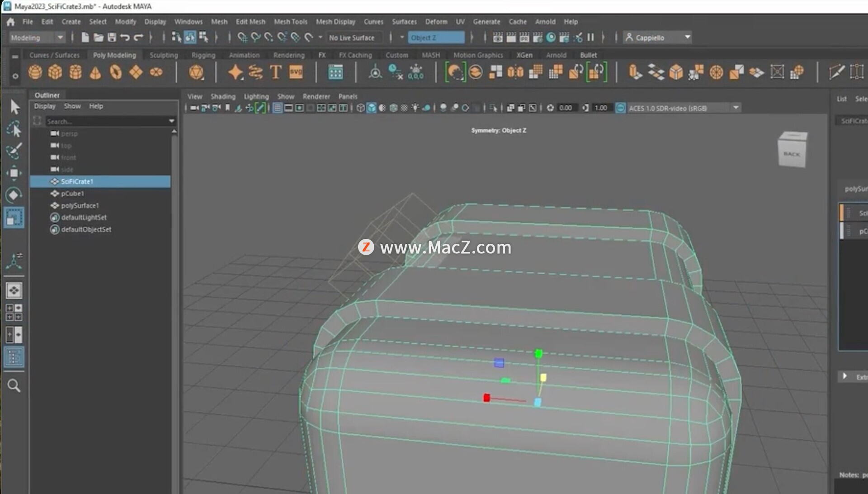Click the Save scene icon
The width and height of the screenshot is (868, 494).
tap(112, 38)
